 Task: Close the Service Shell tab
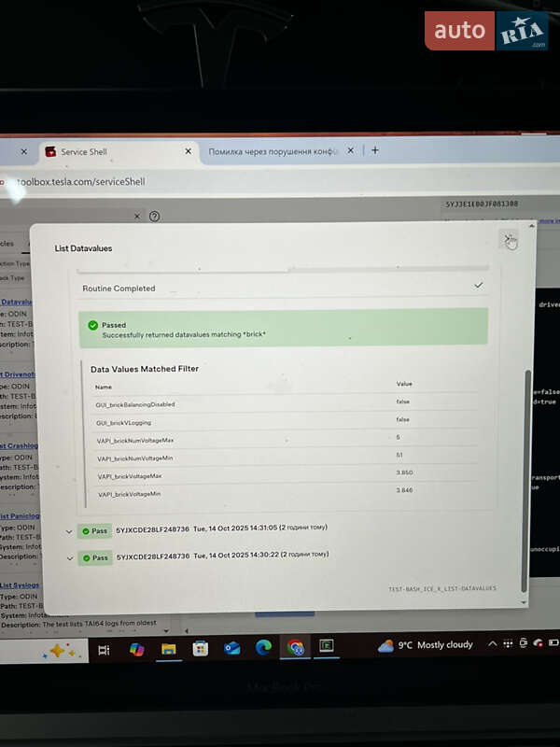click(x=188, y=151)
